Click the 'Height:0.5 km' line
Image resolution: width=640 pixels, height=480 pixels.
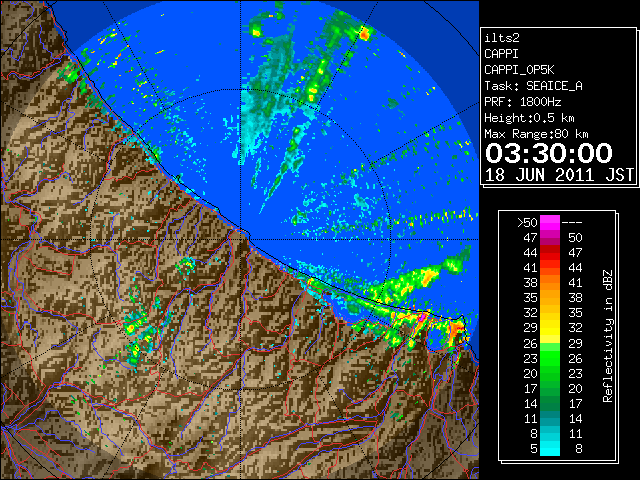[x=529, y=118]
